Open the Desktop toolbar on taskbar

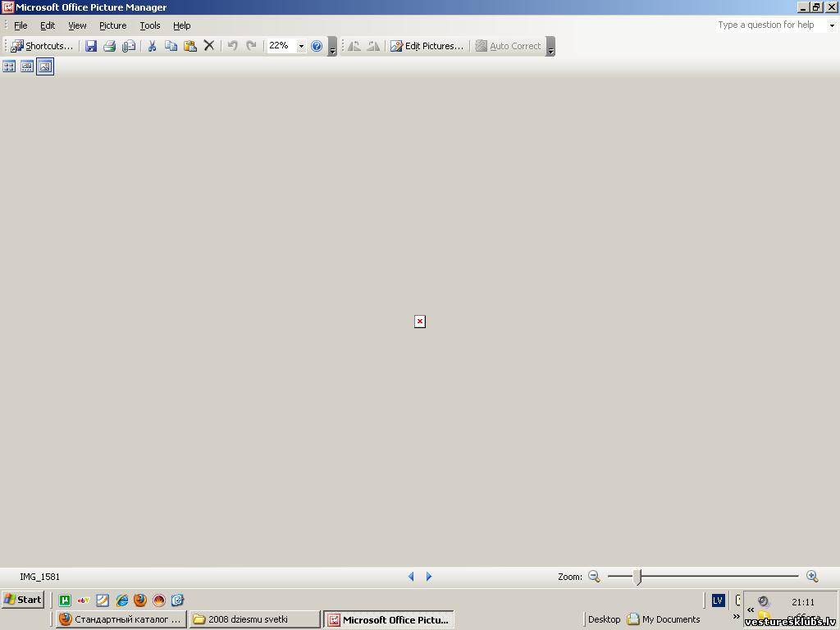[x=604, y=619]
